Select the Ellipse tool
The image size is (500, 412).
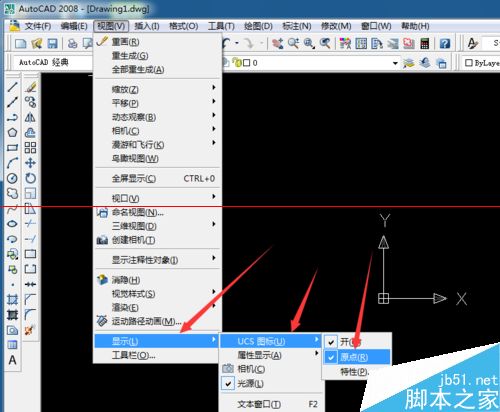coord(12,224)
